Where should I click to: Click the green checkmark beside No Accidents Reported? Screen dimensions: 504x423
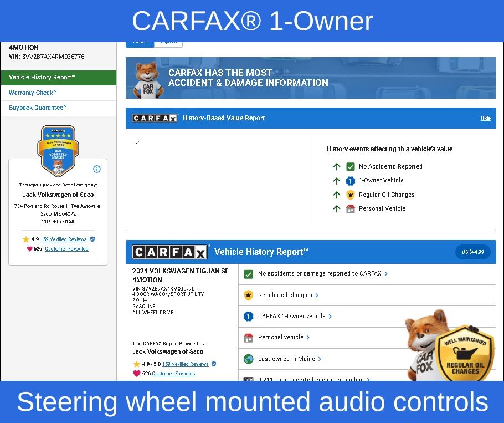coord(351,167)
